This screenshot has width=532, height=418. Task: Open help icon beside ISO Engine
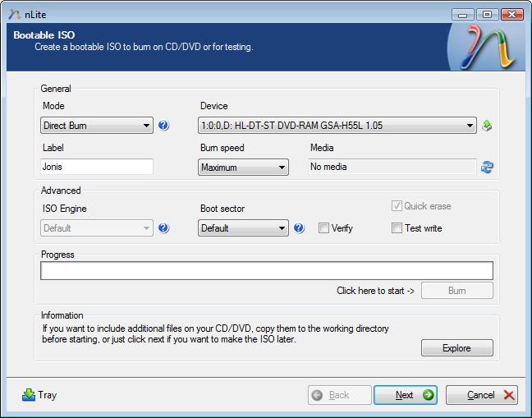click(163, 228)
